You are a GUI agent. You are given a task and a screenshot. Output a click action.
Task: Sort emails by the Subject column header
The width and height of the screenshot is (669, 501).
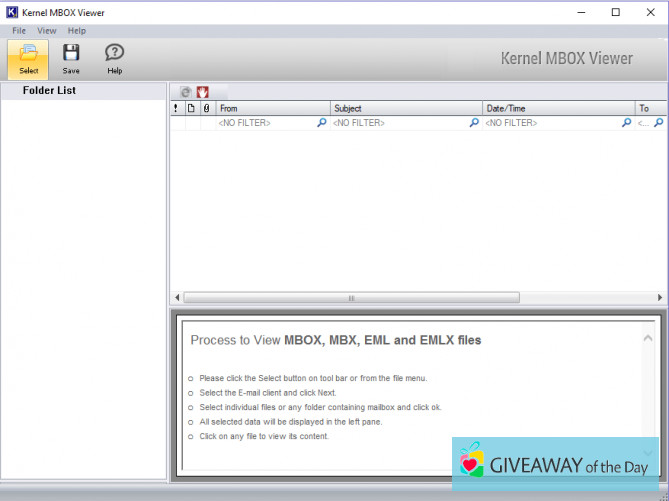pos(405,108)
